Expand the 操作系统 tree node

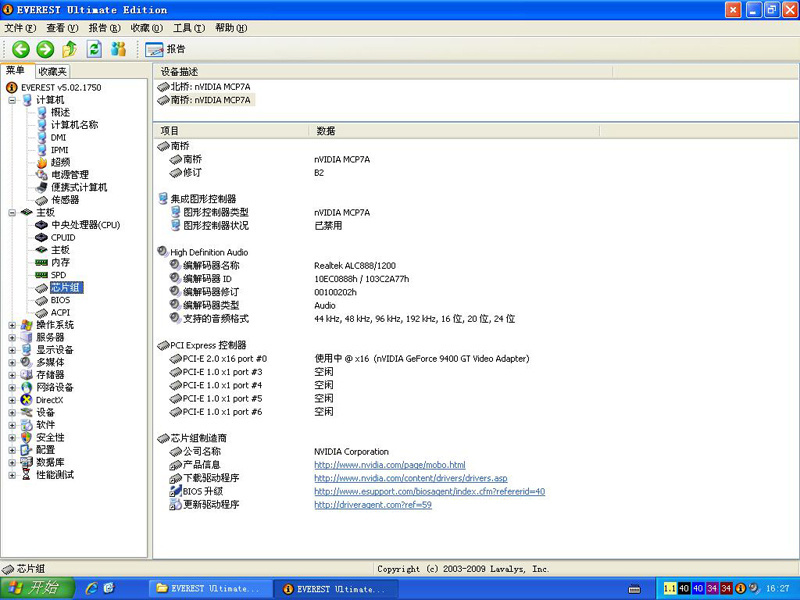tap(12, 325)
